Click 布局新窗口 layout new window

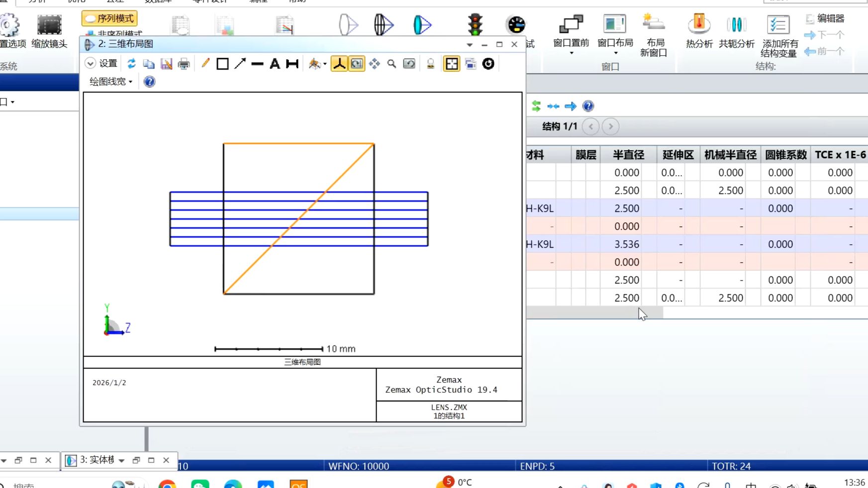(654, 35)
